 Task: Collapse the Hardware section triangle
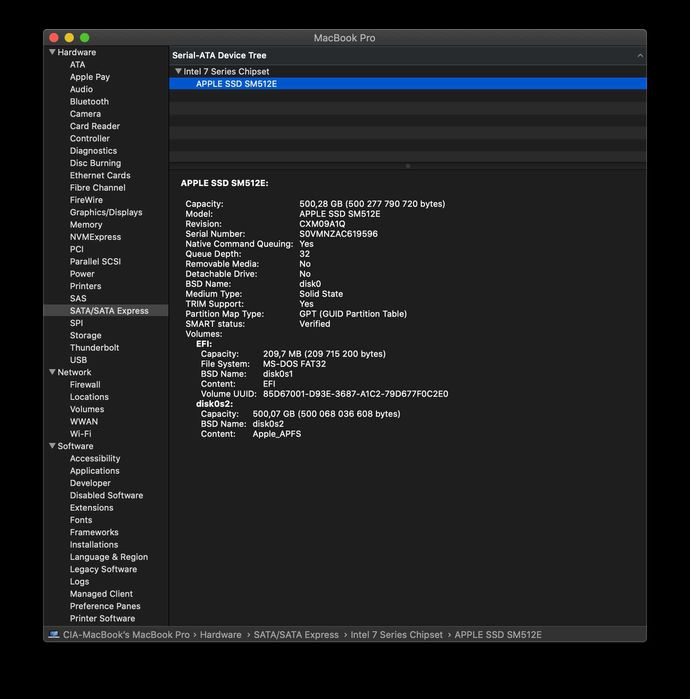pos(52,52)
